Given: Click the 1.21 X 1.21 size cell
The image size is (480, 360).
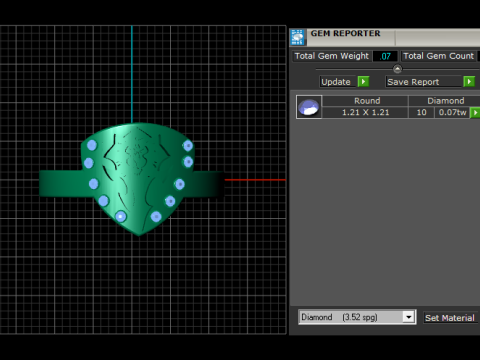Looking at the screenshot, I should (x=366, y=112).
